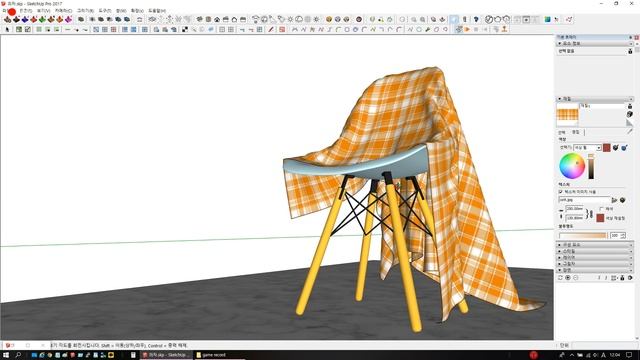Expand the second collapsed tray panel
Screen dimensions: 640x360
[595, 251]
